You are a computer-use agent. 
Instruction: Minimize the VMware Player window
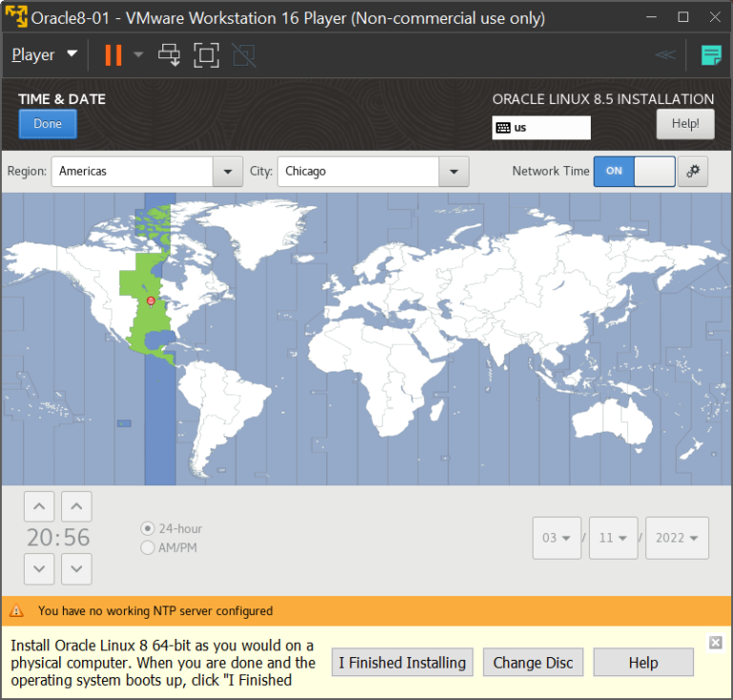click(651, 17)
